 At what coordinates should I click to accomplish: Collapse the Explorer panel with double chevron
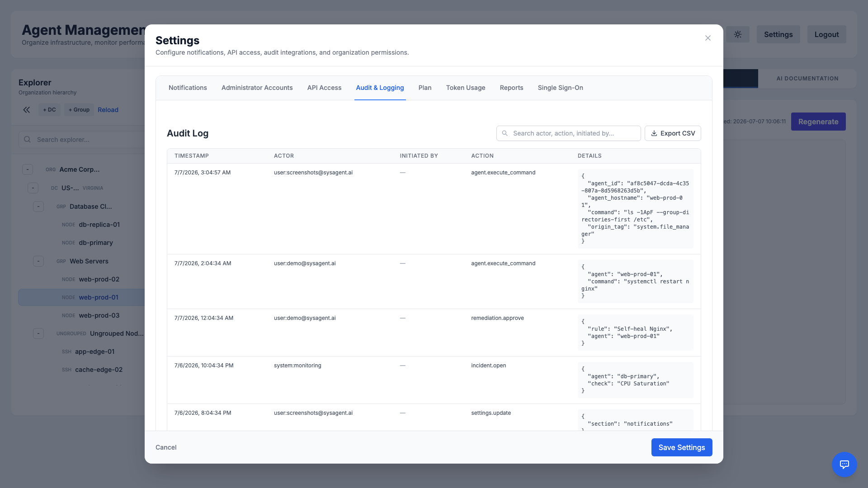click(27, 110)
